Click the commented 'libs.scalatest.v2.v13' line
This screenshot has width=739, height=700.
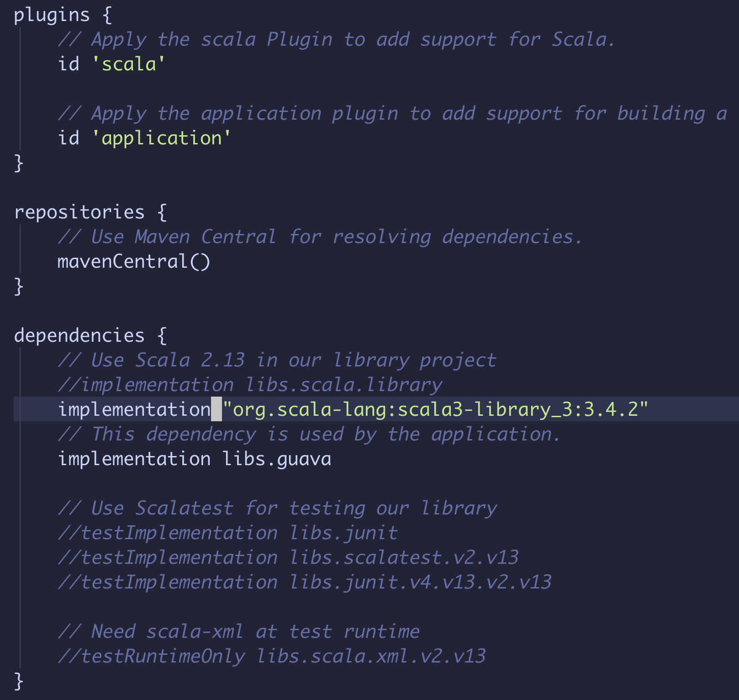(288, 558)
